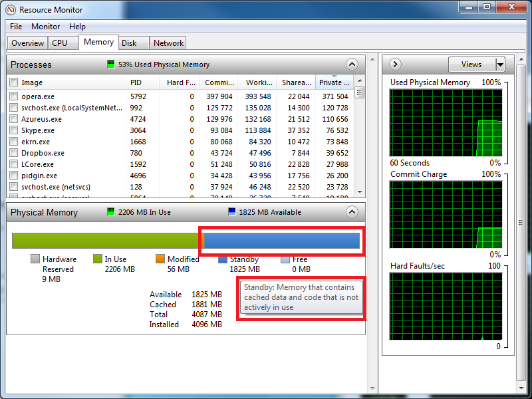Sort by PID column header
Image resolution: width=532 pixels, height=399 pixels.
pos(142,82)
